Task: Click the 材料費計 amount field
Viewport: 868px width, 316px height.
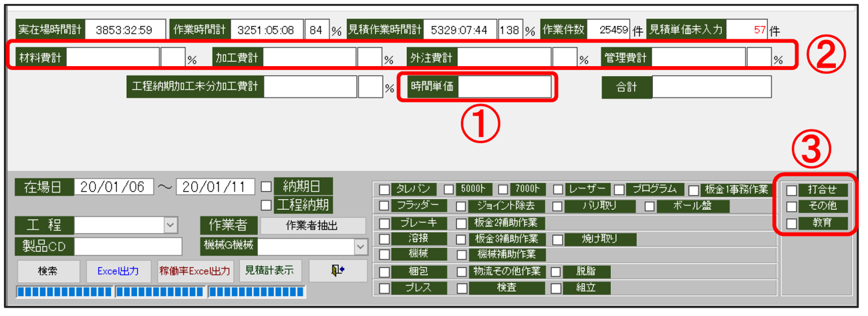Action: pos(113,57)
